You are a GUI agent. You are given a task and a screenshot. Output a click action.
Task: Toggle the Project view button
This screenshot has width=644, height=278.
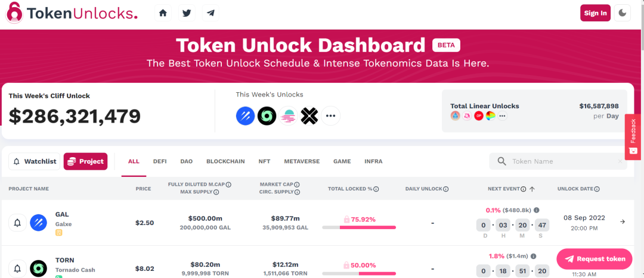(85, 161)
